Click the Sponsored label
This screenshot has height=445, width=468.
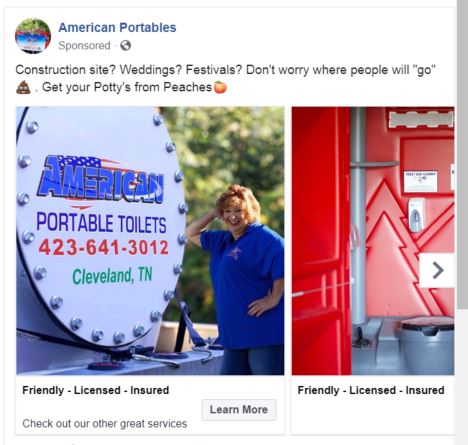84,46
